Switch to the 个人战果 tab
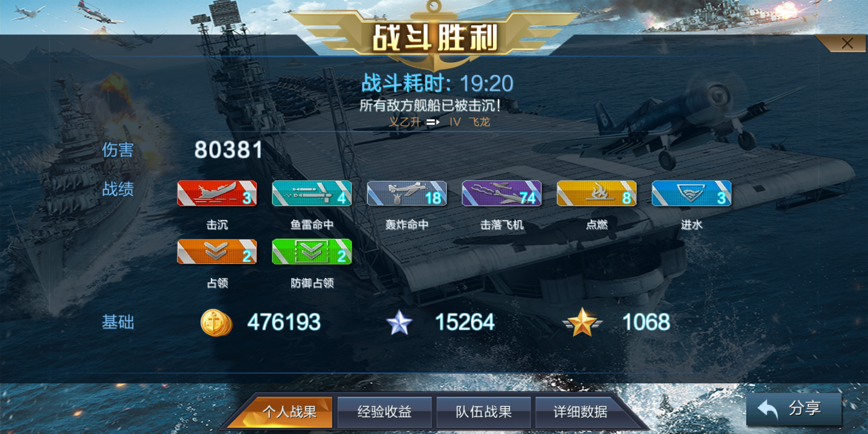 tap(289, 412)
